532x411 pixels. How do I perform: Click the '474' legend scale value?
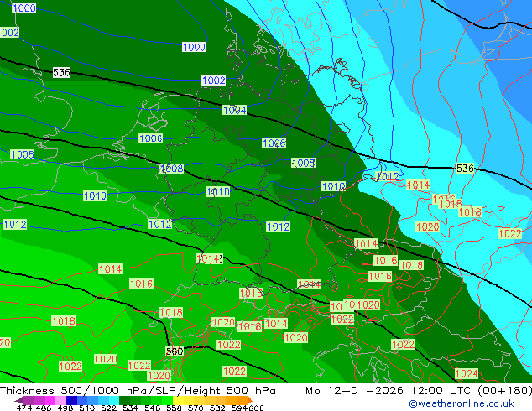point(24,408)
